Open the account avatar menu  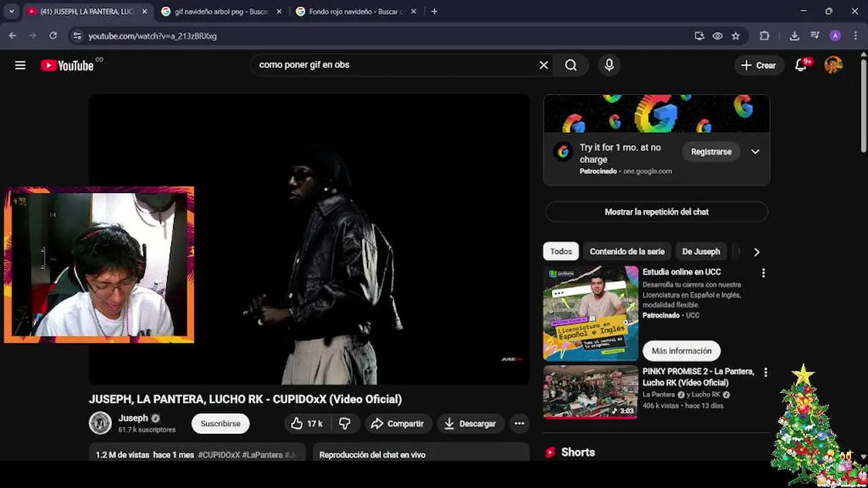[x=833, y=65]
